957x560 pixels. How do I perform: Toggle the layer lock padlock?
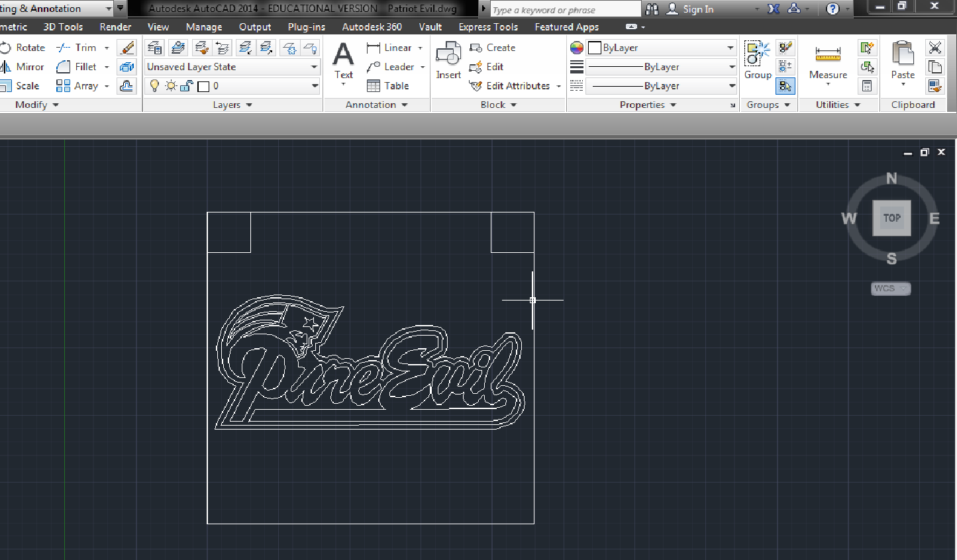[x=187, y=86]
